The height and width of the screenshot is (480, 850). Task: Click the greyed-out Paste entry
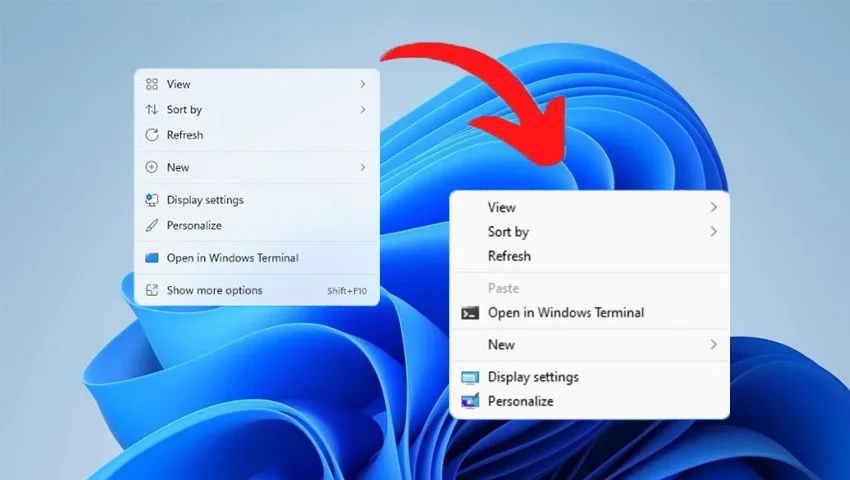click(x=590, y=288)
